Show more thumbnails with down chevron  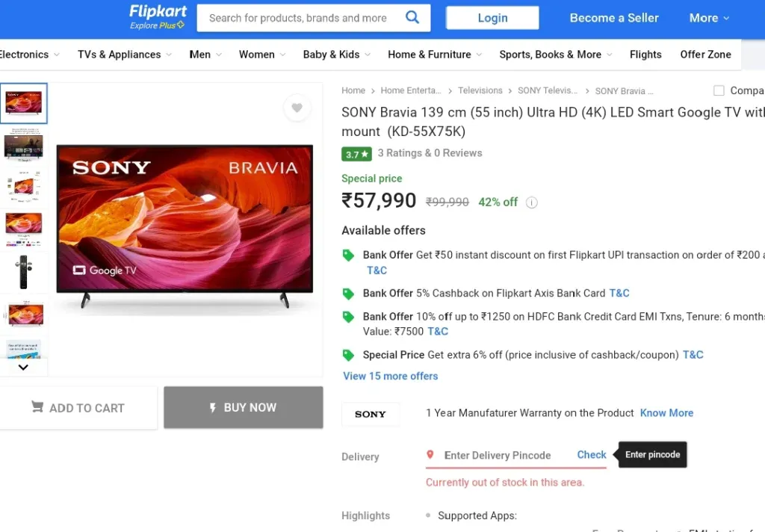click(x=23, y=367)
